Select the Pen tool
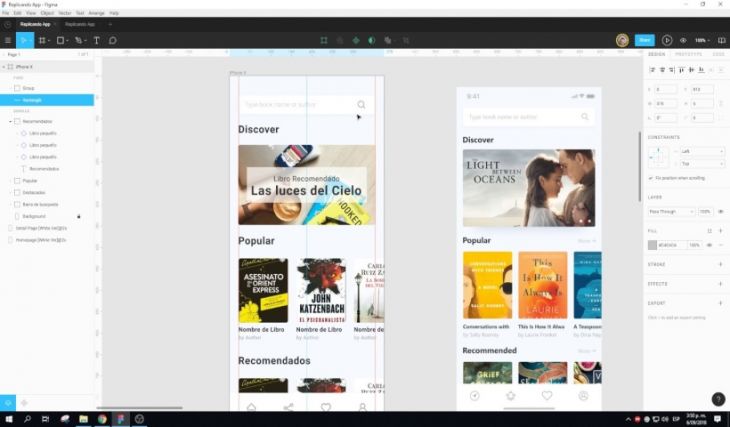This screenshot has height=427, width=730. tap(78, 41)
